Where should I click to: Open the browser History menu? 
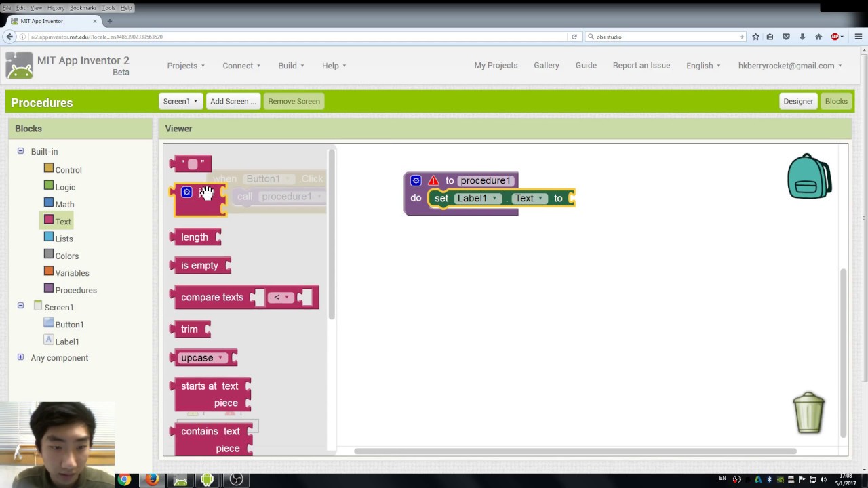click(56, 8)
